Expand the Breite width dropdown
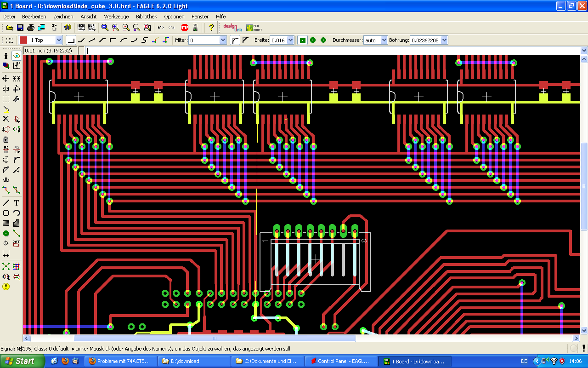 (x=291, y=40)
